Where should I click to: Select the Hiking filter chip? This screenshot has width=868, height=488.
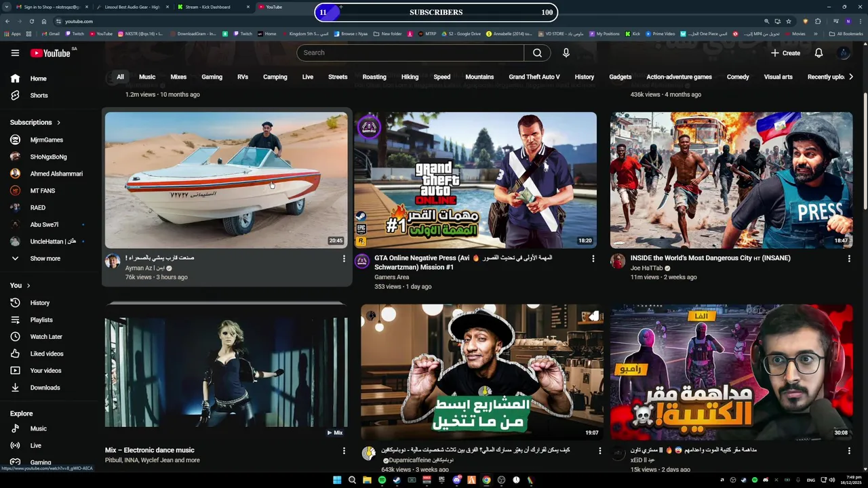(x=410, y=77)
